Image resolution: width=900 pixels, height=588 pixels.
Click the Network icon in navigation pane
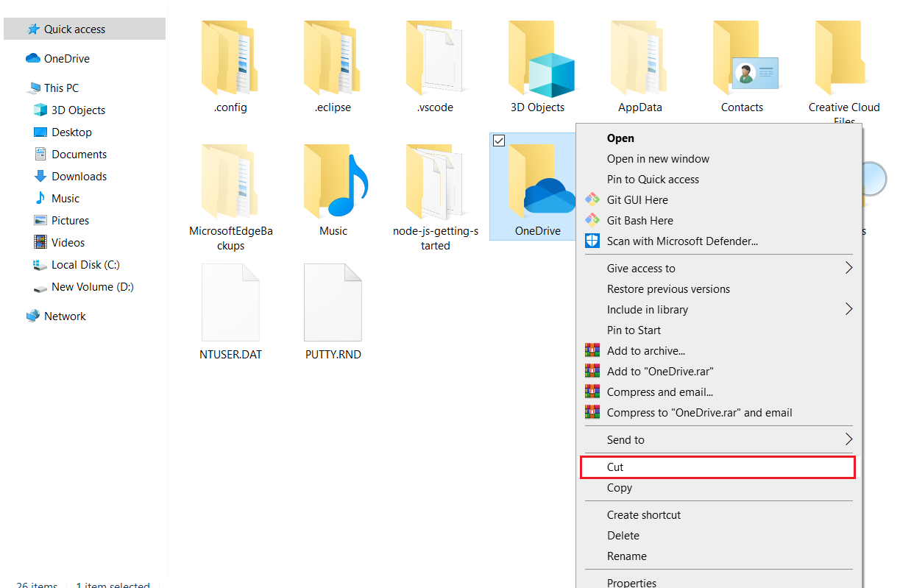[33, 316]
